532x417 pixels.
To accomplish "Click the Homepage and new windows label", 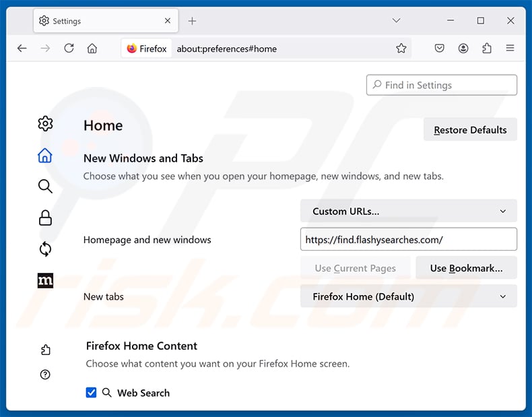I will click(147, 240).
